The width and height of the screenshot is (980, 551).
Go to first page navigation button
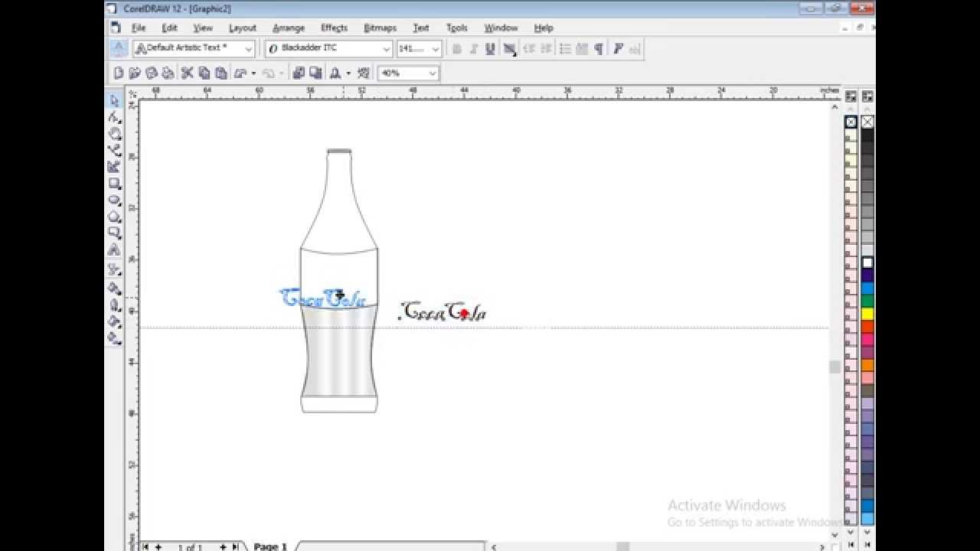pos(145,546)
